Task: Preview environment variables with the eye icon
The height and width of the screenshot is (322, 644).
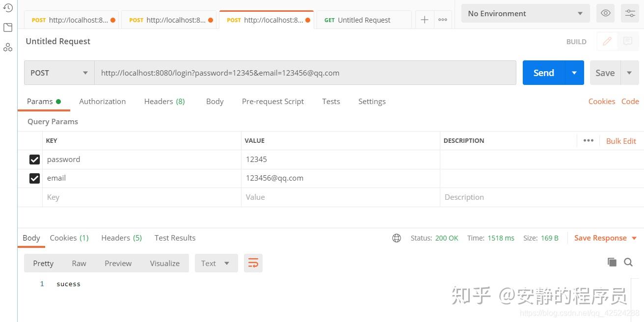Action: point(605,13)
